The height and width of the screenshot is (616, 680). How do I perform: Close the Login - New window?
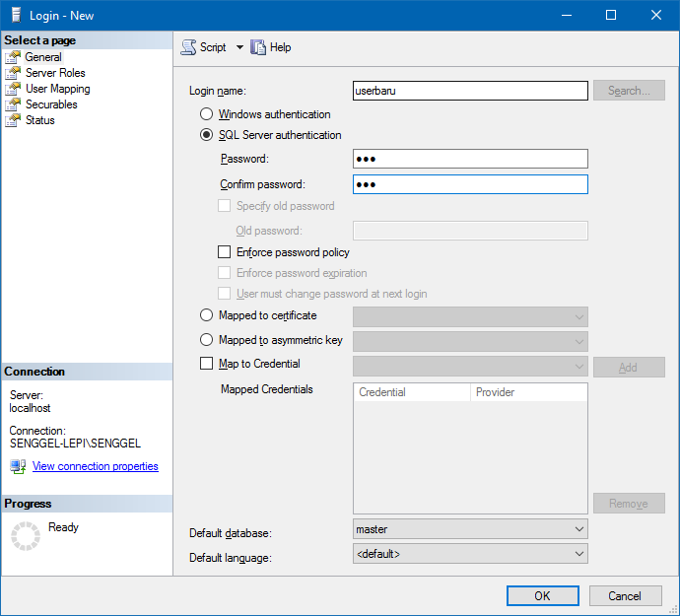[656, 15]
